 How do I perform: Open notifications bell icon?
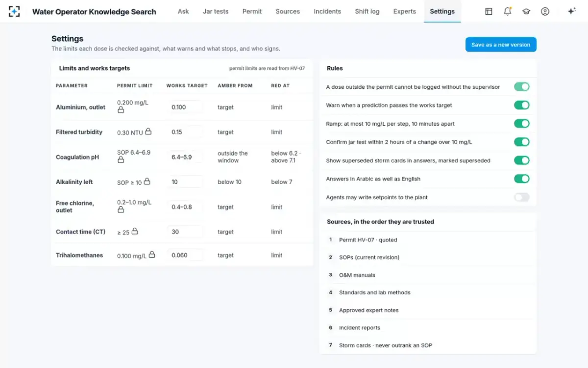point(507,11)
